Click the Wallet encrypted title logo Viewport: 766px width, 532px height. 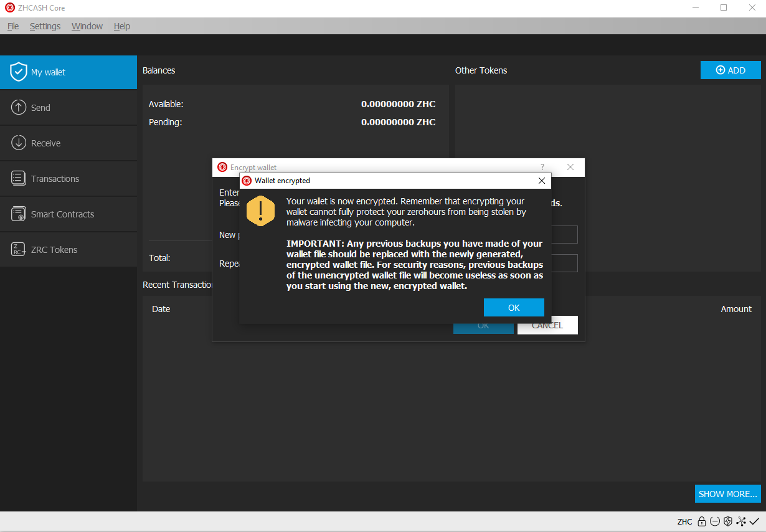[x=247, y=181]
